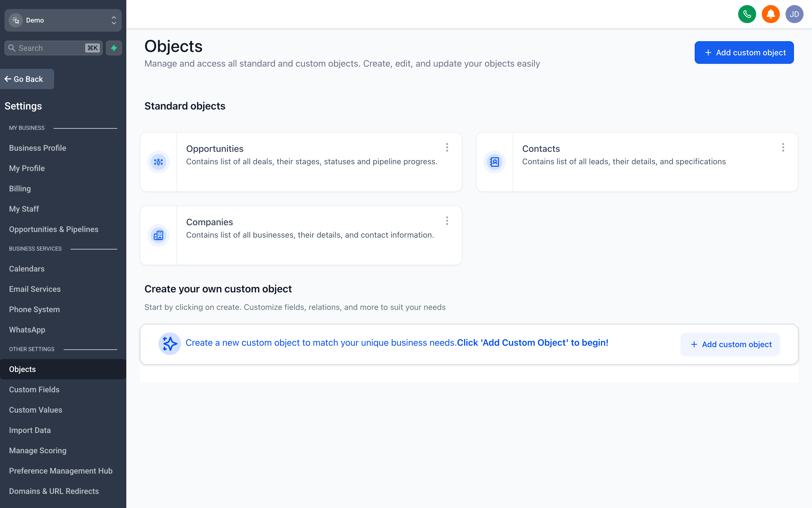This screenshot has height=508, width=812.
Task: Open Preference Management Hub
Action: pos(61,471)
